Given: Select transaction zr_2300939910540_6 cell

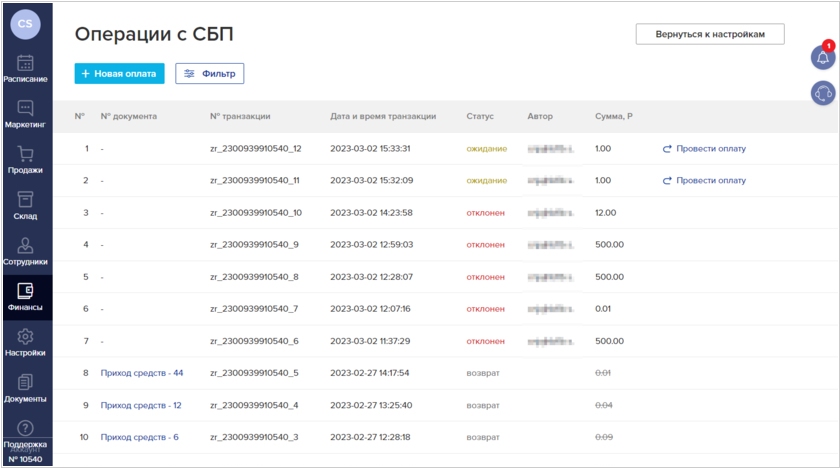Looking at the screenshot, I should click(254, 341).
